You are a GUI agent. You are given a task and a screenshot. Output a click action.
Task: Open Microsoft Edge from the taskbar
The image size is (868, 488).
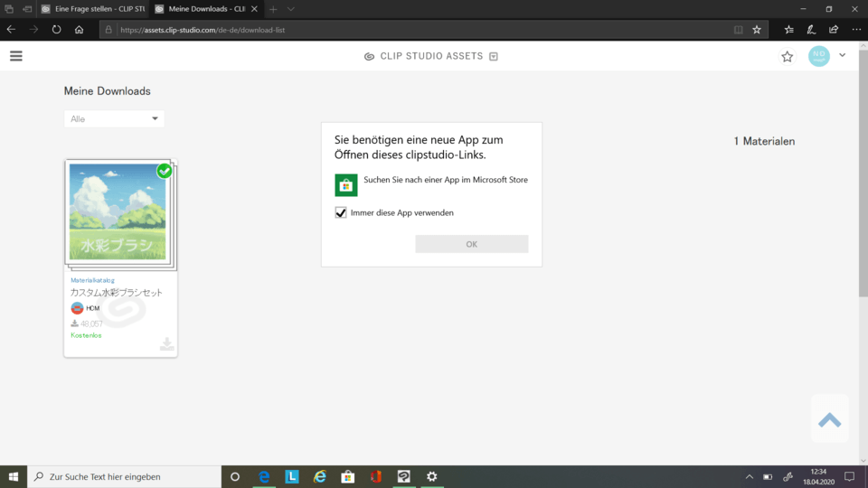pos(264,476)
